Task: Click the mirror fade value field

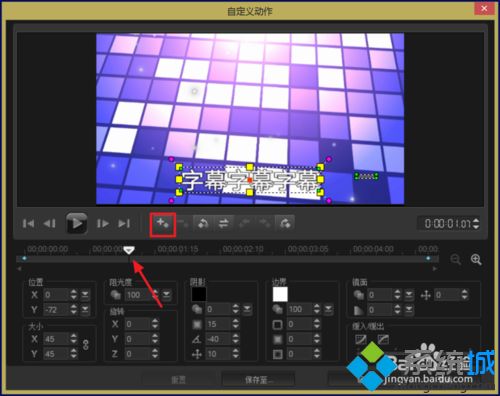Action: [x=380, y=310]
